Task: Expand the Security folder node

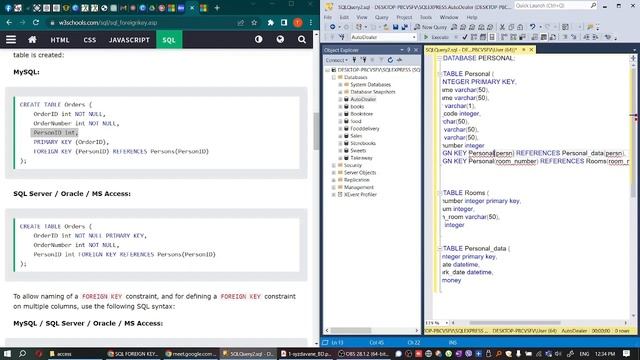Action: [x=334, y=165]
